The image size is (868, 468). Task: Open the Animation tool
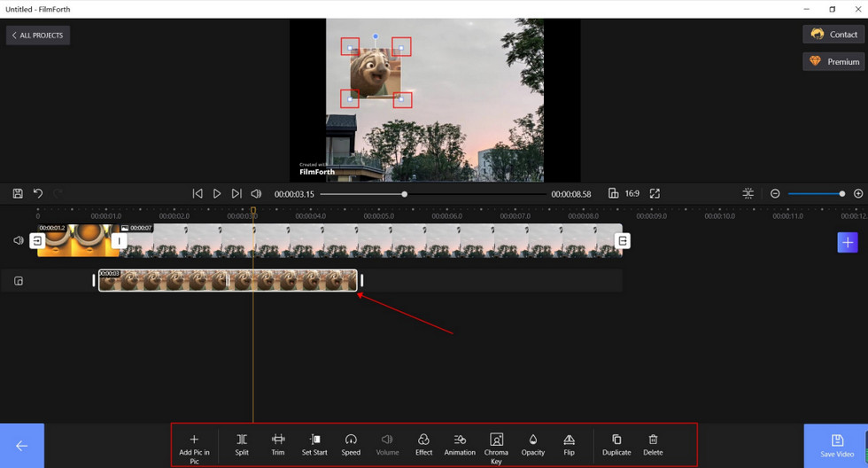pos(460,445)
